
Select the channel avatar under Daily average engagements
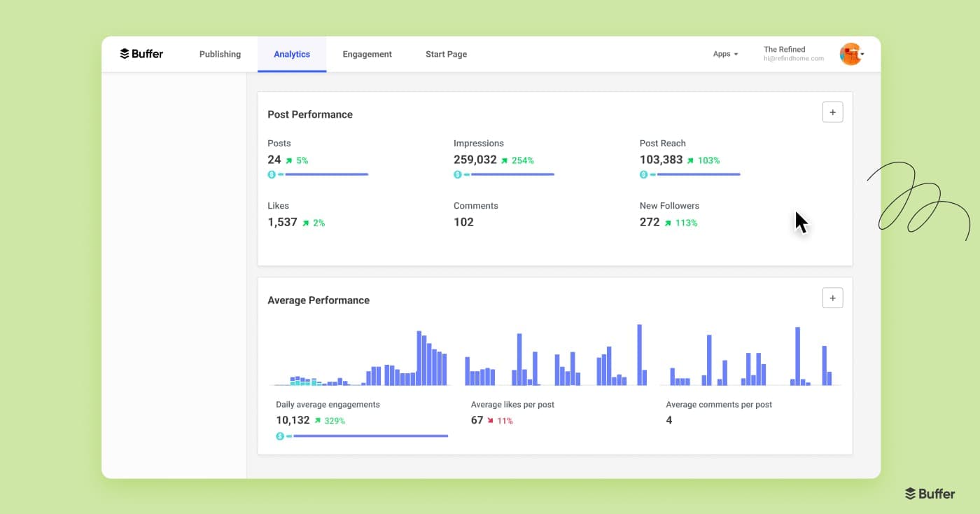coord(280,436)
